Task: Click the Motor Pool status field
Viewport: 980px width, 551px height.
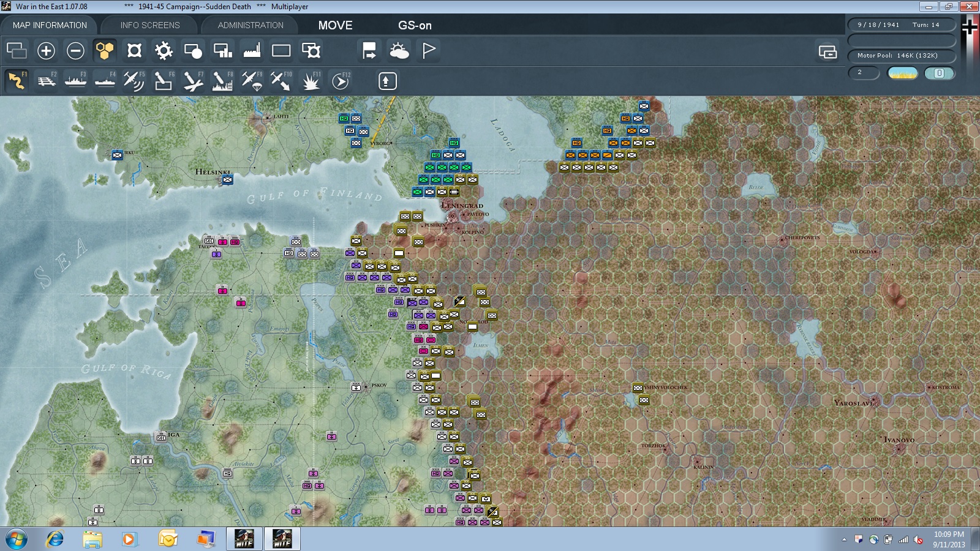Action: (x=901, y=56)
